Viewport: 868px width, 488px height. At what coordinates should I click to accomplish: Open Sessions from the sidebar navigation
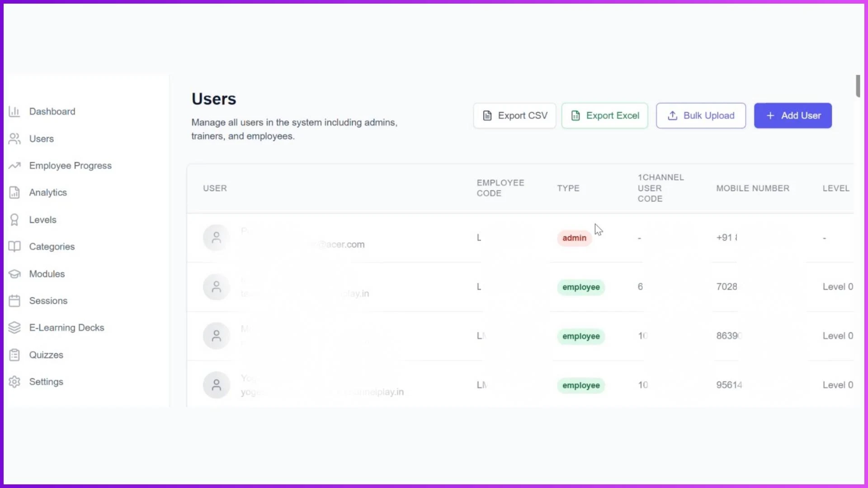tap(48, 300)
